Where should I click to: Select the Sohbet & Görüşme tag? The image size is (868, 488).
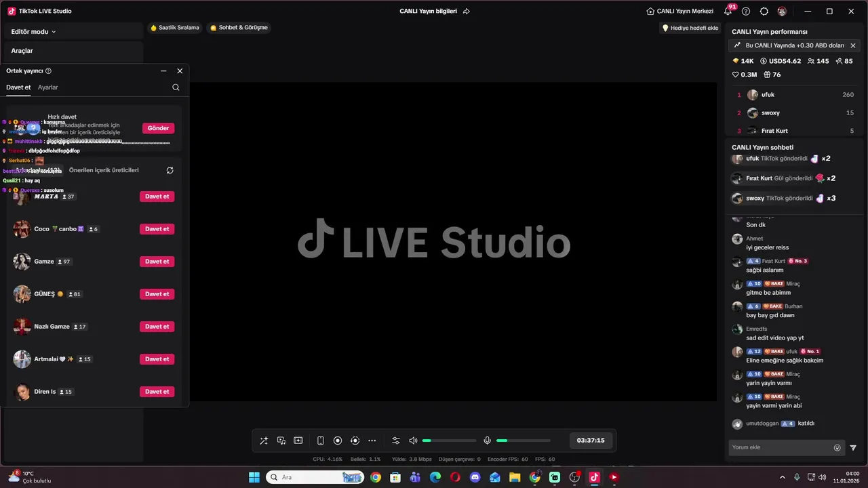(239, 28)
